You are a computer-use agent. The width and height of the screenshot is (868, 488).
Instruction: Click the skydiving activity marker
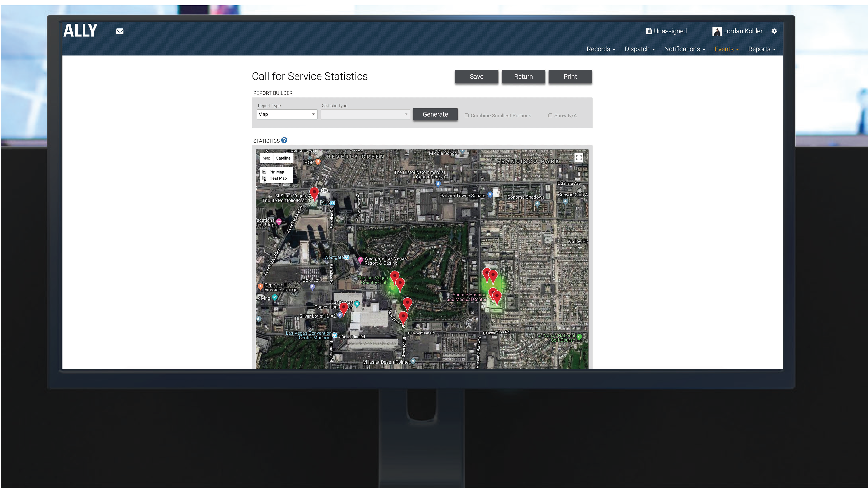[x=275, y=297]
